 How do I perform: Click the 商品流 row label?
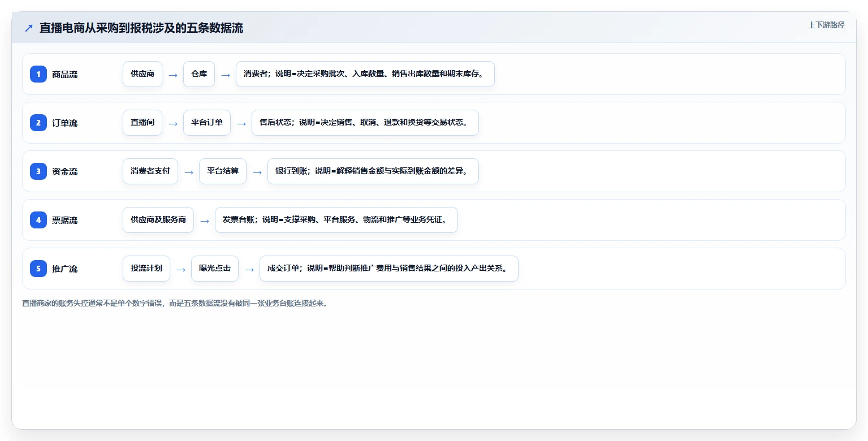(x=64, y=75)
